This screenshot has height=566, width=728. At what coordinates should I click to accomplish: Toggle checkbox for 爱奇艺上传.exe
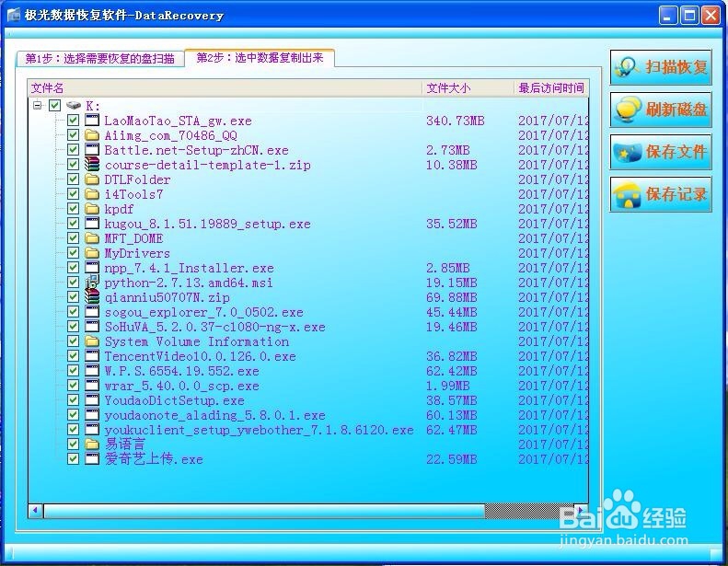(x=73, y=458)
